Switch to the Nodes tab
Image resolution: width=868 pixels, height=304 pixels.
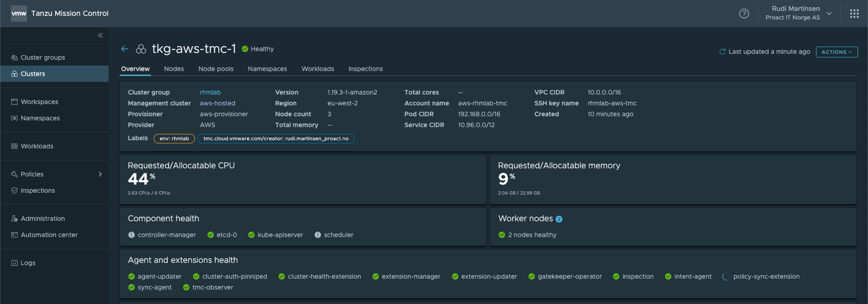click(174, 69)
